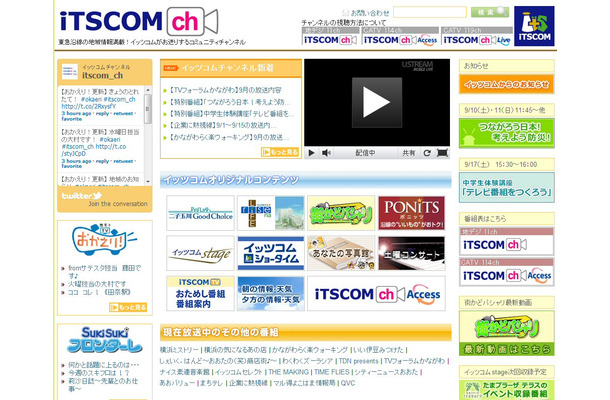Click the itscom_ch Twitter avatar icon
610x400 pixels.
pos(70,72)
